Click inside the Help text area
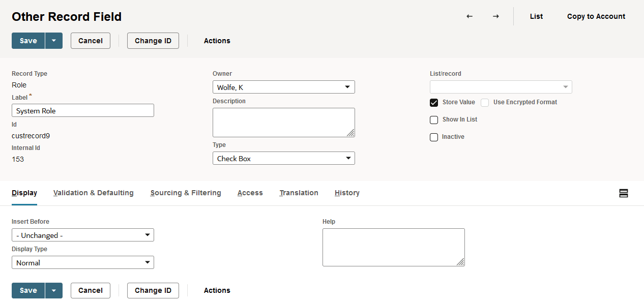The height and width of the screenshot is (302, 644). tap(393, 247)
